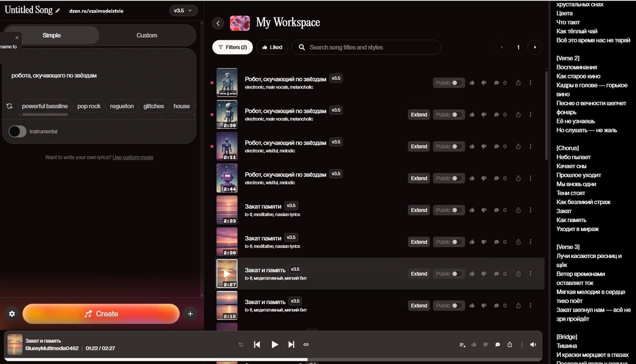Like the Робот track with duration 2:11

pyautogui.click(x=472, y=146)
